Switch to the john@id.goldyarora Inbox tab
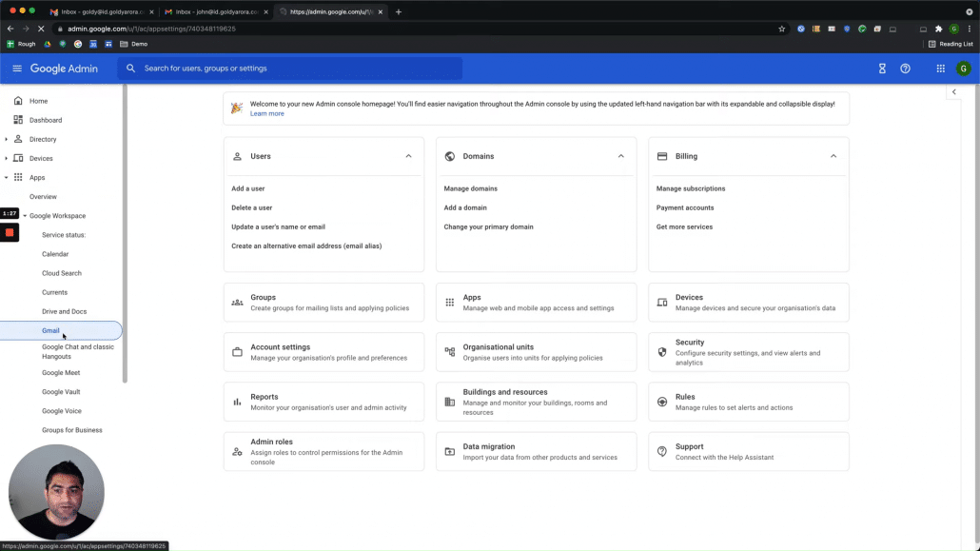 pos(216,11)
